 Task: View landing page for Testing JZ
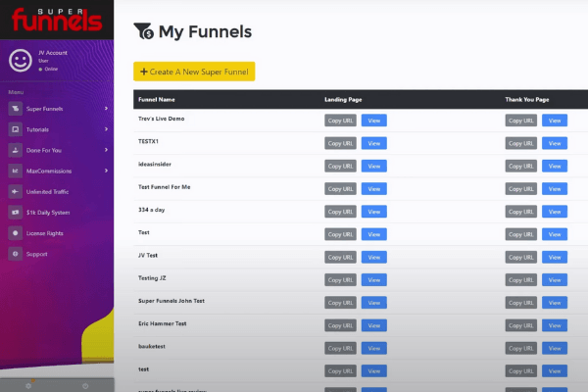tap(374, 280)
